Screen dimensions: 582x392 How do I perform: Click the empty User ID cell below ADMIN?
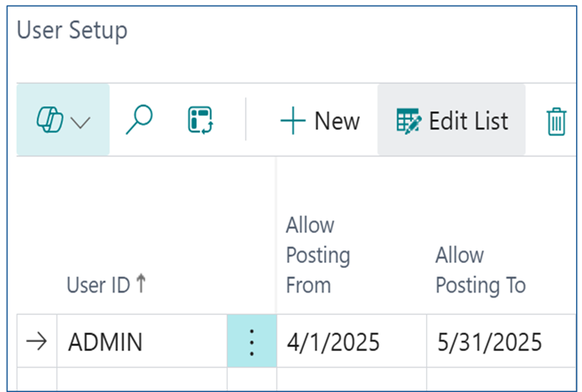pos(142,379)
